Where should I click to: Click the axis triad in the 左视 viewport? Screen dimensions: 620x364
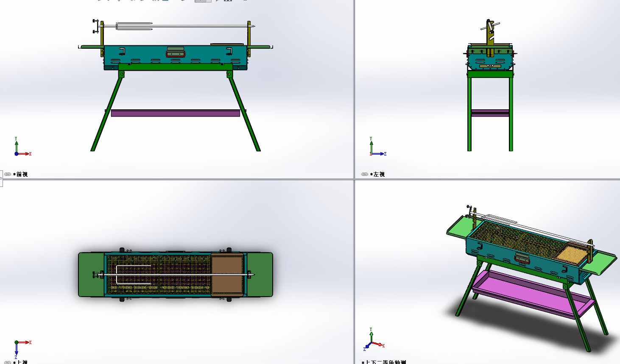click(378, 147)
